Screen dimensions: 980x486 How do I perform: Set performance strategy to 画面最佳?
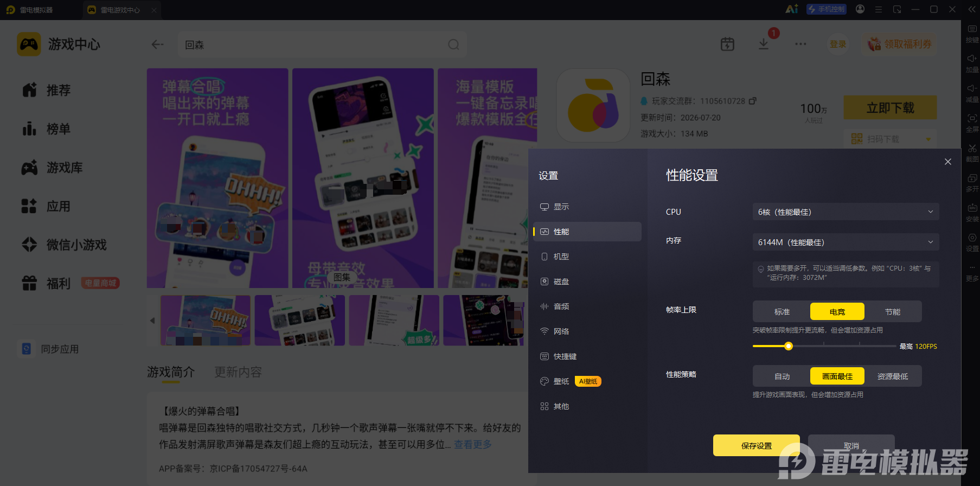click(837, 376)
